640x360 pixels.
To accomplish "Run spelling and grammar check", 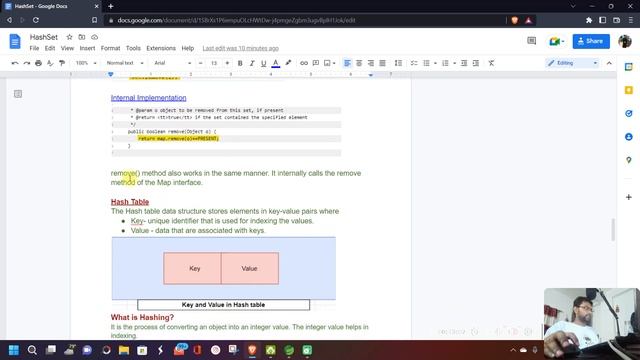I will (50, 63).
